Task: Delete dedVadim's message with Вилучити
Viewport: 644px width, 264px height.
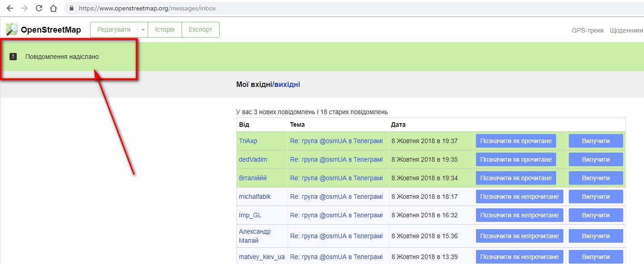Action: point(596,159)
